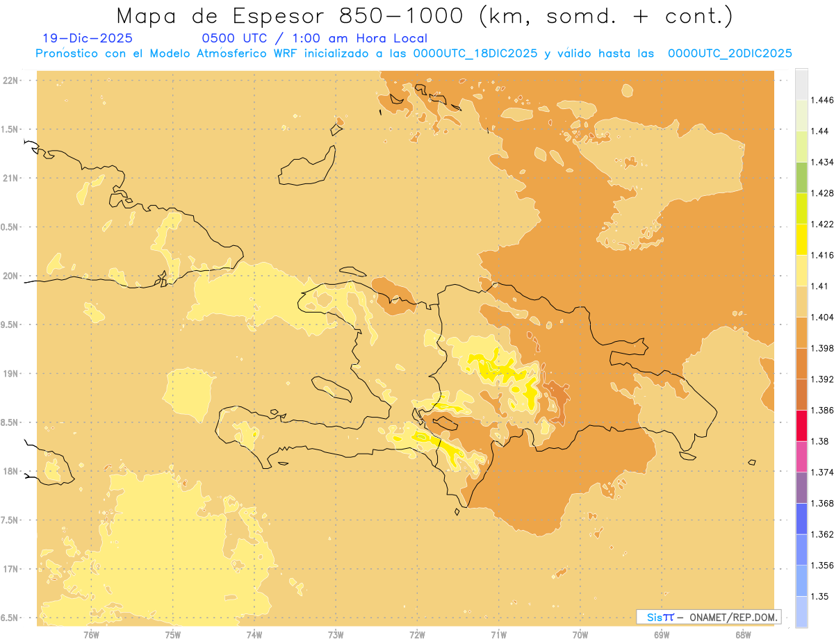
Task: Select the 74W longitude label
Action: click(254, 634)
